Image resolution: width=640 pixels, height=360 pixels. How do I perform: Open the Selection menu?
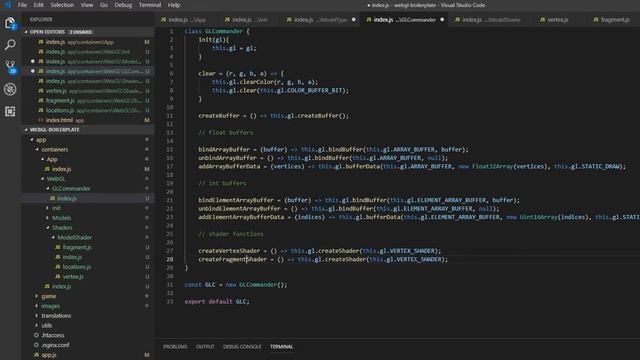point(62,5)
